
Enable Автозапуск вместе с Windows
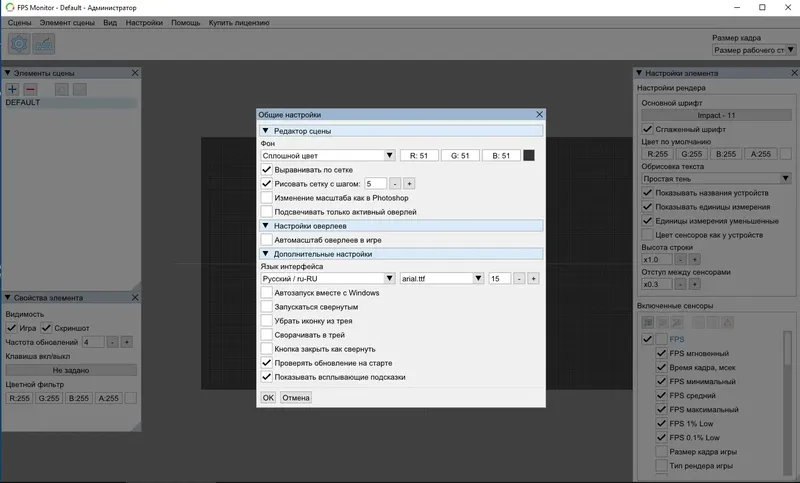click(266, 293)
